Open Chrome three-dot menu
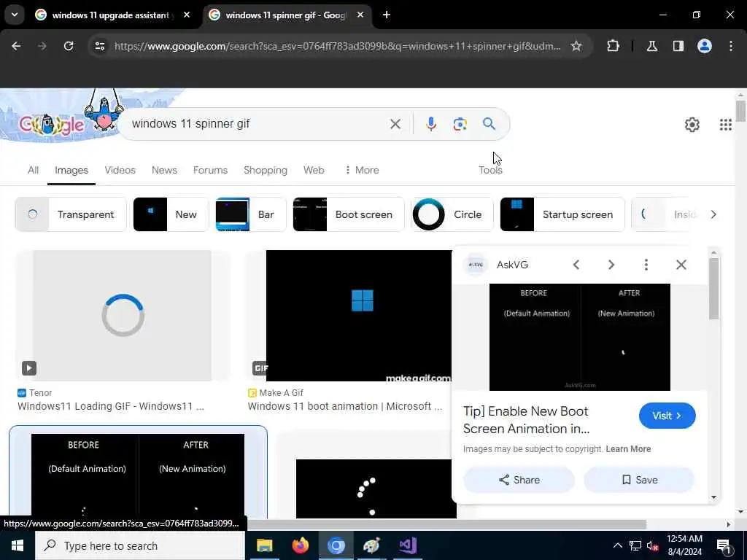 (x=730, y=46)
